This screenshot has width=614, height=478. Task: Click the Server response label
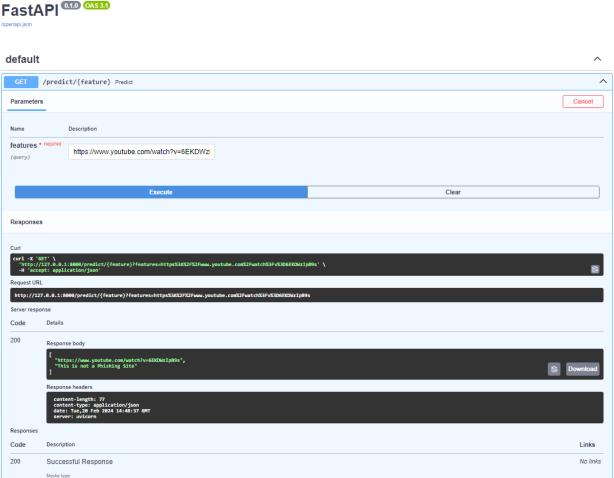(31, 309)
